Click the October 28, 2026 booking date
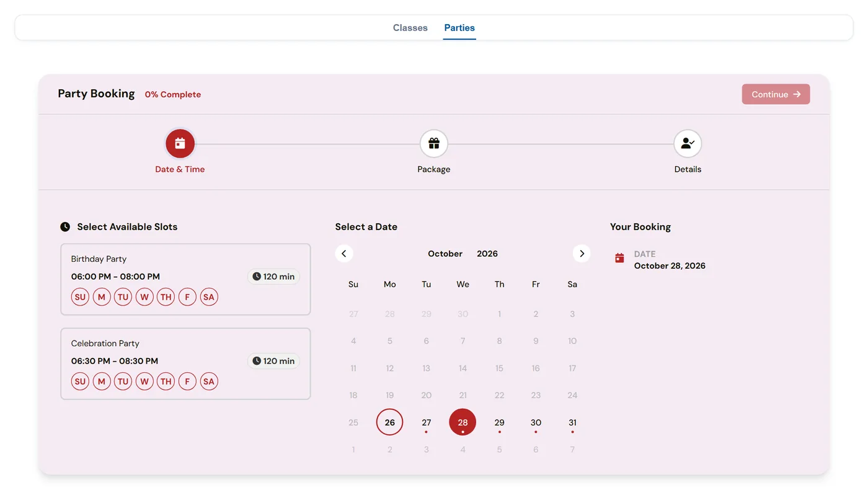The width and height of the screenshot is (868, 487). point(670,266)
